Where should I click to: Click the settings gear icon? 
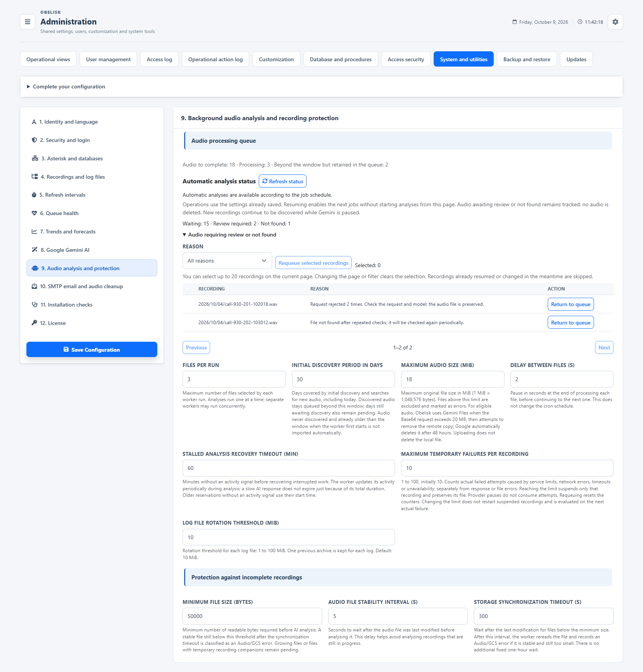(615, 22)
